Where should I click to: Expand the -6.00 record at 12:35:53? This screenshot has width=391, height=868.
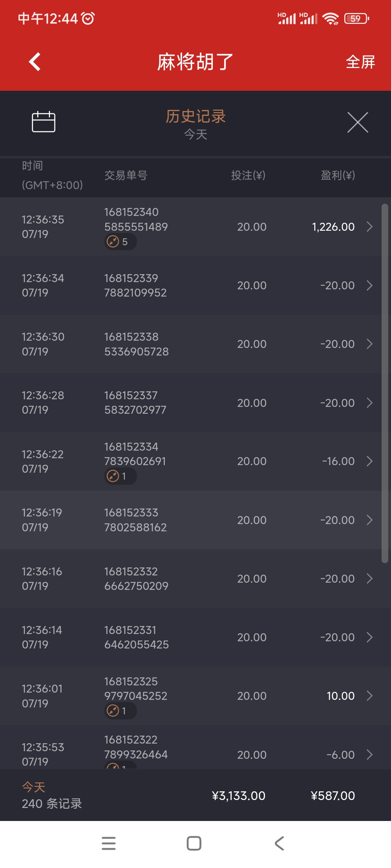(369, 754)
